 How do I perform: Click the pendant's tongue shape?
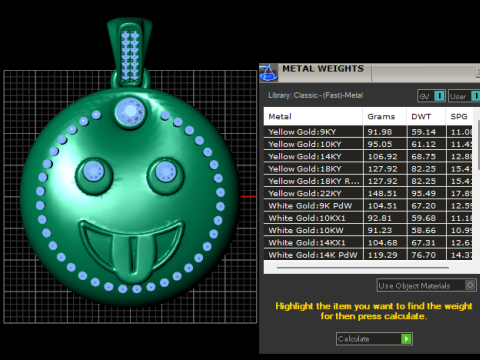coord(133,258)
